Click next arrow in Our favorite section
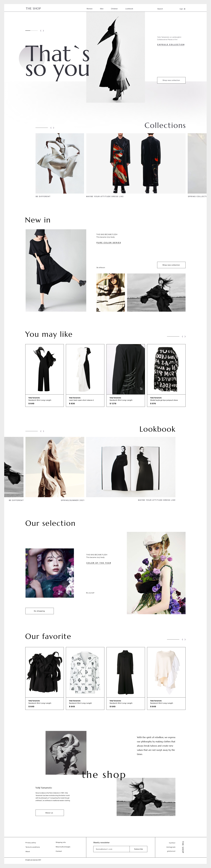Viewport: 211px width, 868px height. click(185, 639)
